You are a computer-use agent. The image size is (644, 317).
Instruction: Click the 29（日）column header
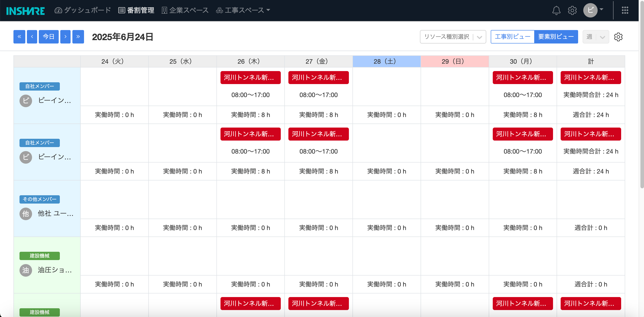(x=455, y=62)
